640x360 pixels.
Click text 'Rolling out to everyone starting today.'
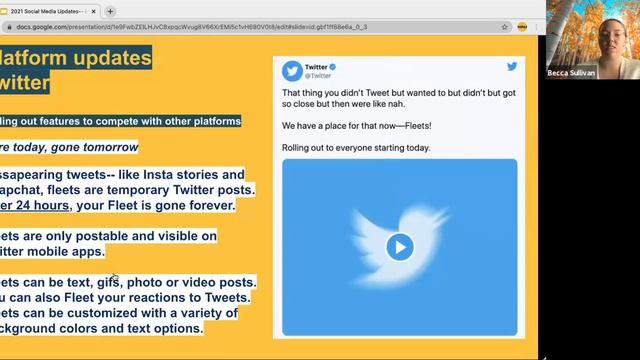tap(356, 148)
